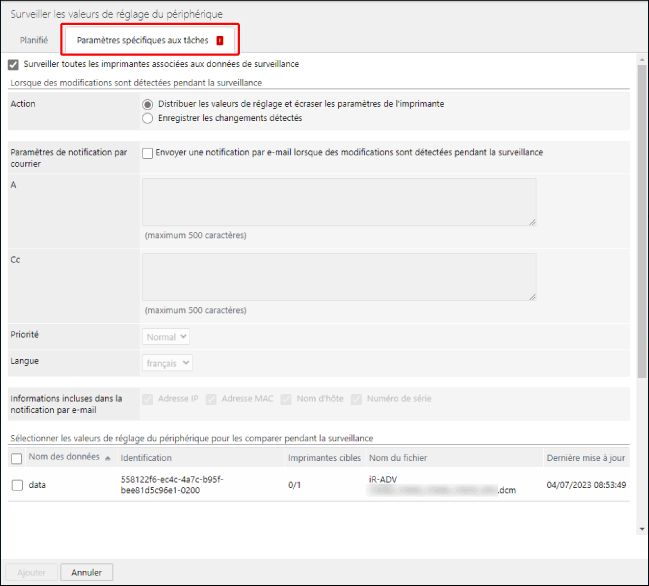Image resolution: width=649 pixels, height=586 pixels.
Task: Toggle Surveiller toutes les imprimantes checkbox
Action: (13, 64)
